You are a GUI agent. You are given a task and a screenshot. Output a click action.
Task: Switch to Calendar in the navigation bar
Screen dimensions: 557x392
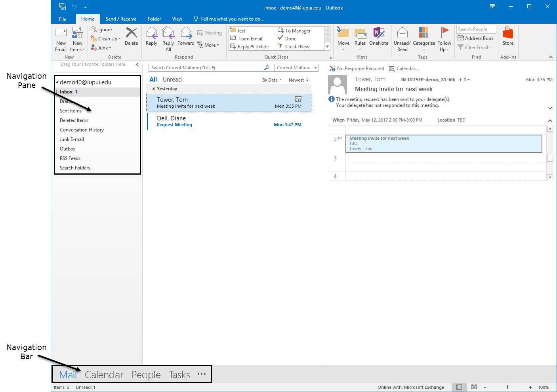[104, 375]
